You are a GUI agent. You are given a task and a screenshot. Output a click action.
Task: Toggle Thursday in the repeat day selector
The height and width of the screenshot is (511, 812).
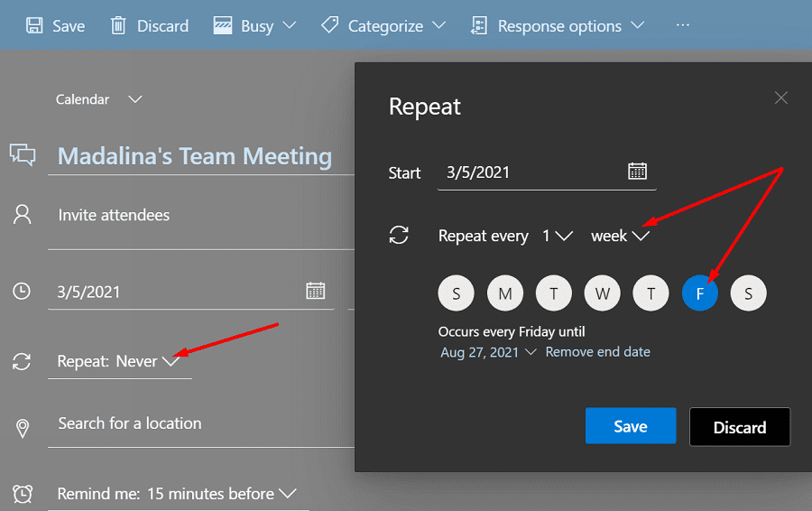pyautogui.click(x=651, y=293)
